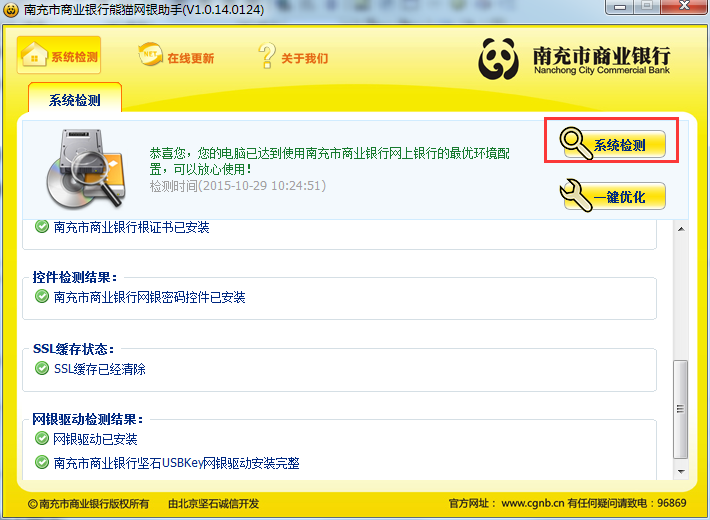Click the vertical scrollbar thumb

click(x=681, y=409)
